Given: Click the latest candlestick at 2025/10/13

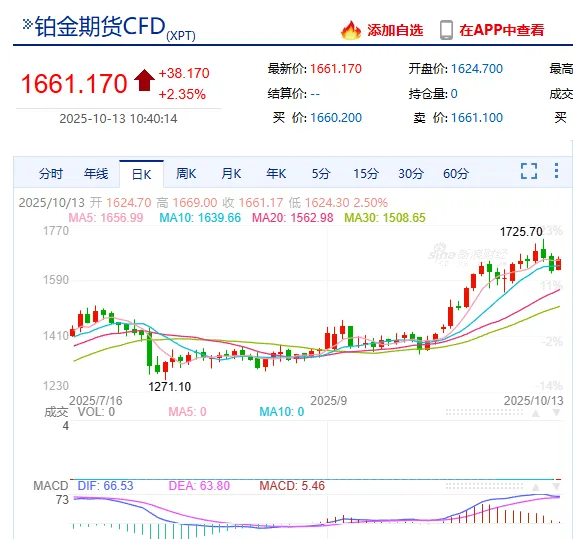Looking at the screenshot, I should click(558, 263).
